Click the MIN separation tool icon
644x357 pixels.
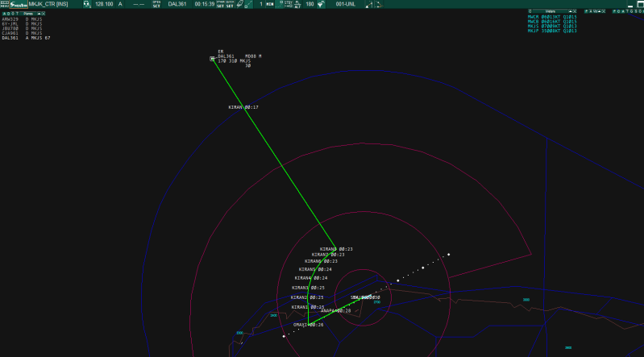[270, 4]
